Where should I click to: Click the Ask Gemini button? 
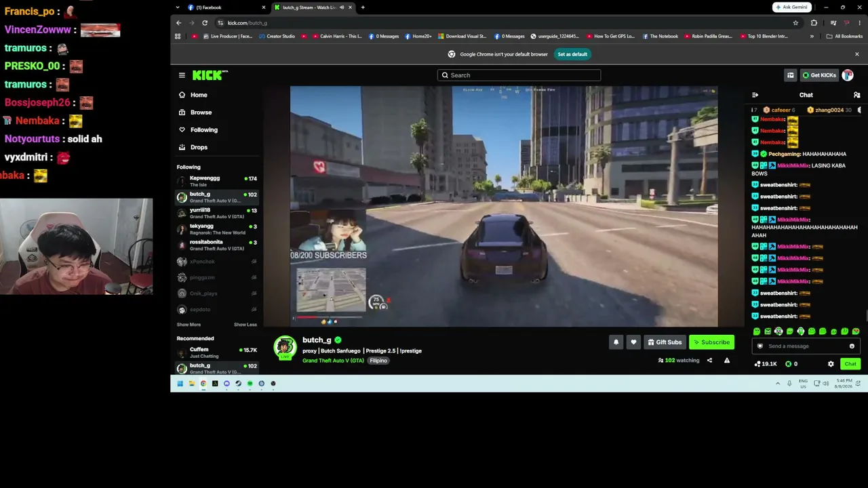[791, 7]
